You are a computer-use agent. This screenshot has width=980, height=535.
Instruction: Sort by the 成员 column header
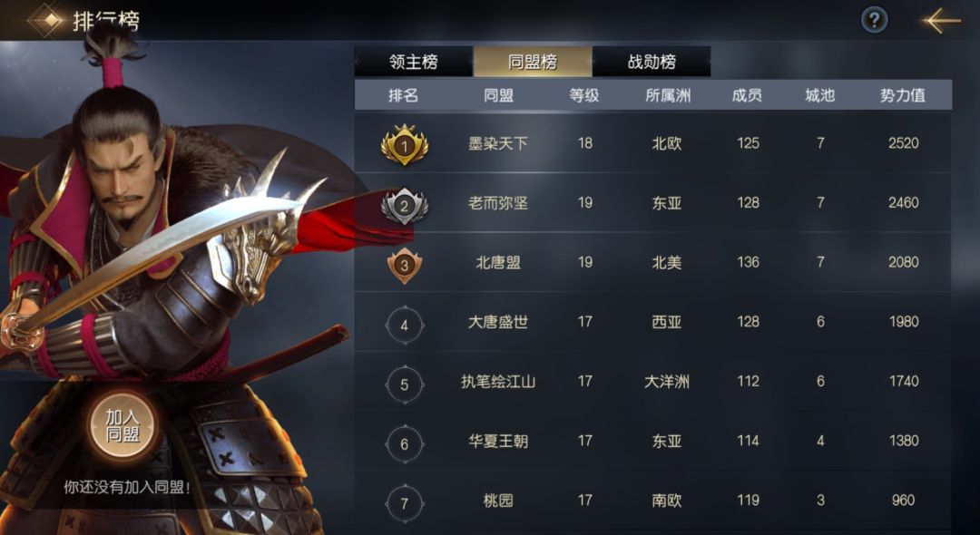(747, 95)
